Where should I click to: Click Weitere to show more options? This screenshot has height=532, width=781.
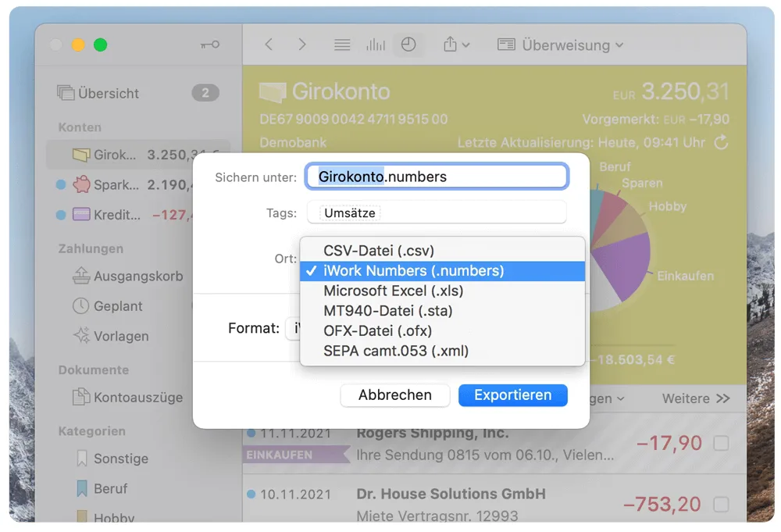[x=696, y=398]
